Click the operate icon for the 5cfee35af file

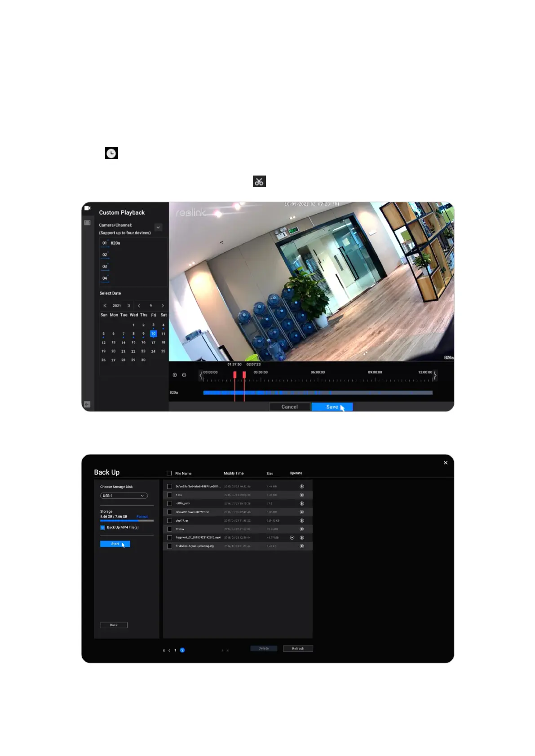302,487
